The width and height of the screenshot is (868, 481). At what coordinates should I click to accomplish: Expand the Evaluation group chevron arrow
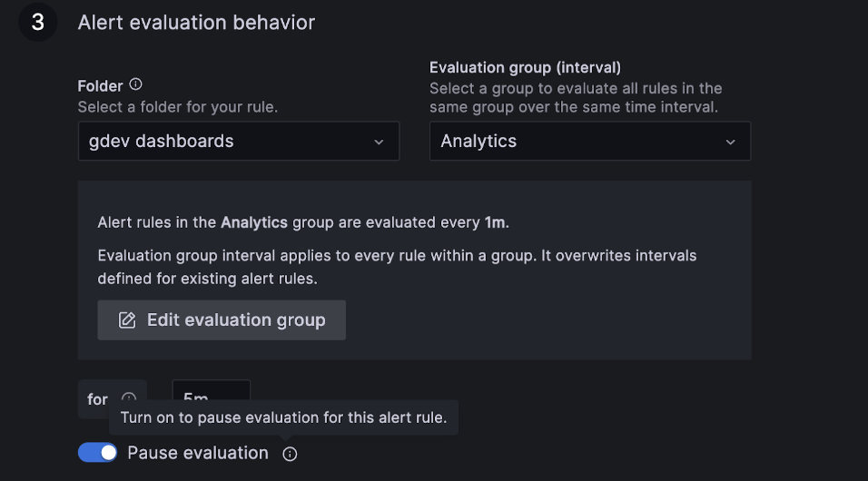point(731,142)
